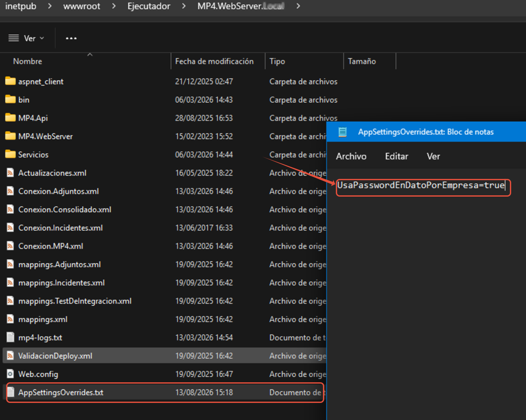Click the MP4.WebServer.Local breadcrumb segment
The height and width of the screenshot is (420, 526).
tap(241, 6)
